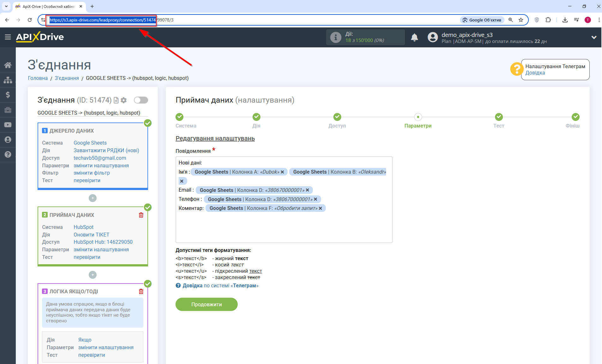Screen dimensions: 602x364
Task: Remove the Колонка B «Oleksandr» tag
Action: (182, 181)
